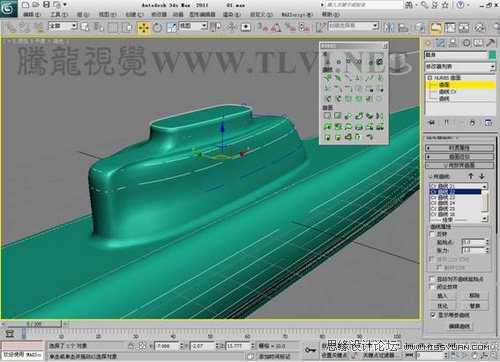The image size is (500, 362).
Task: Open the 修改器列表 modifier list dropdown
Action: (x=460, y=67)
